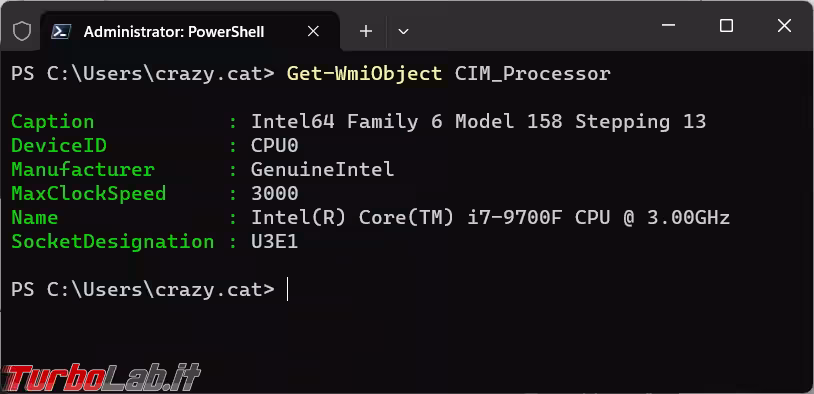Open a new tab with the plus icon
The image size is (814, 394).
366,32
